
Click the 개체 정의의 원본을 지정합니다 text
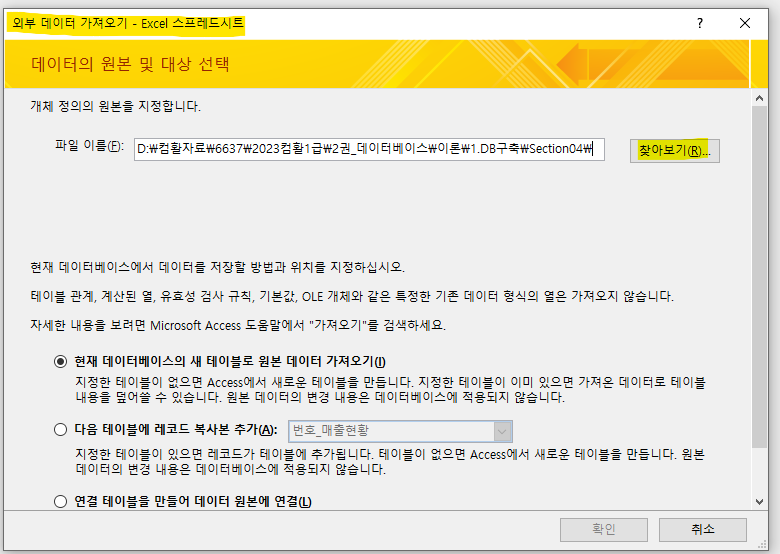tap(115, 106)
